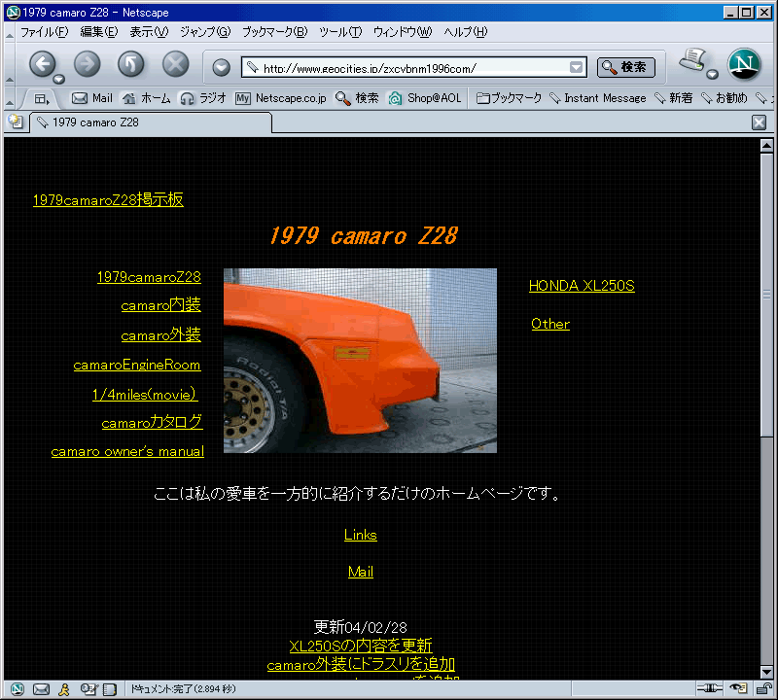
Task: Open Shop@AOL on the personal toolbar
Action: [425, 98]
